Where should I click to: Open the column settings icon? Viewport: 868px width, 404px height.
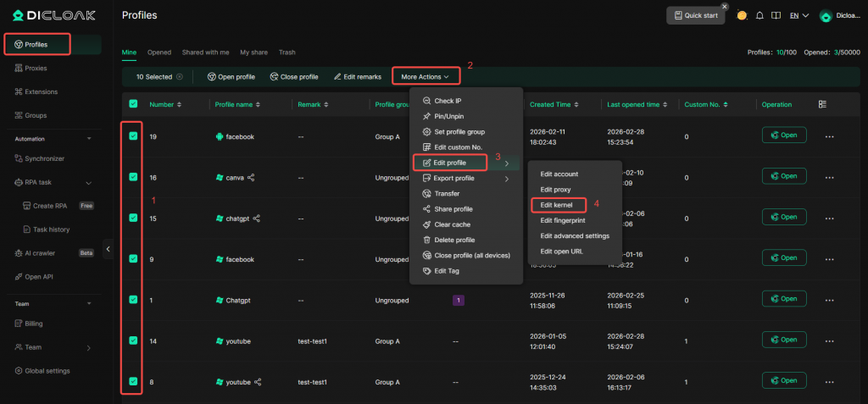click(822, 104)
